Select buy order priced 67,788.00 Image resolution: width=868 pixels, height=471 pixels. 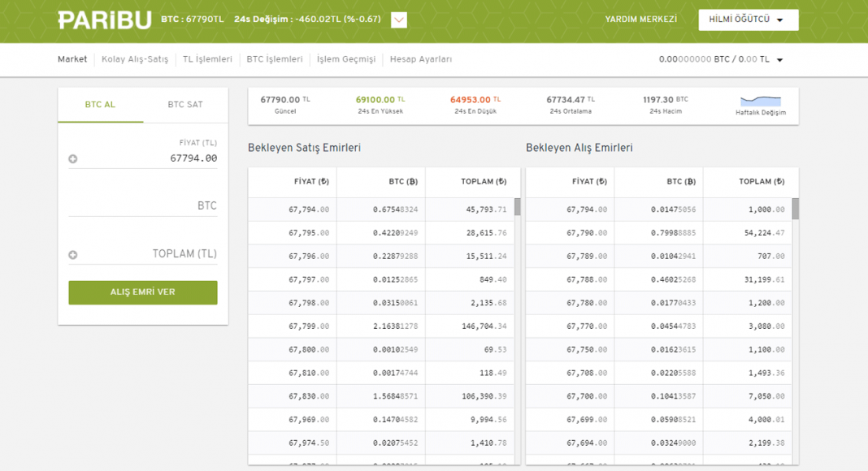pyautogui.click(x=659, y=279)
